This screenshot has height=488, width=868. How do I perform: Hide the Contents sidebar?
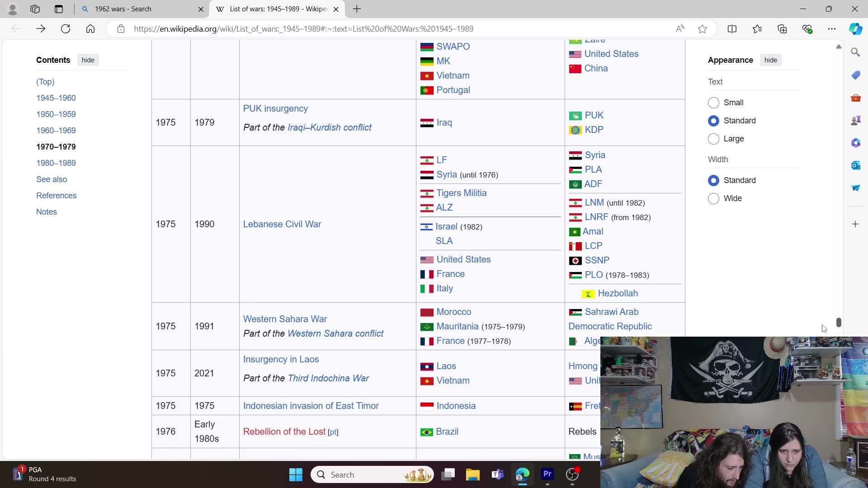(x=88, y=60)
